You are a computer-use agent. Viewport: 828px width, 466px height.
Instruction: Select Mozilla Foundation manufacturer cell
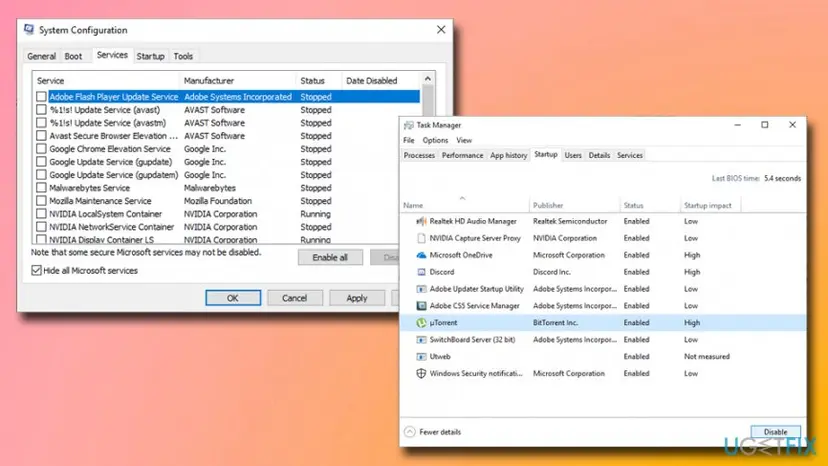pyautogui.click(x=218, y=201)
